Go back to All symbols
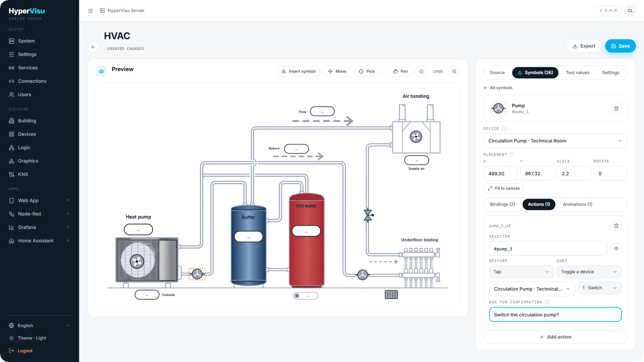Viewport: 644px width, 362px height. tap(498, 88)
